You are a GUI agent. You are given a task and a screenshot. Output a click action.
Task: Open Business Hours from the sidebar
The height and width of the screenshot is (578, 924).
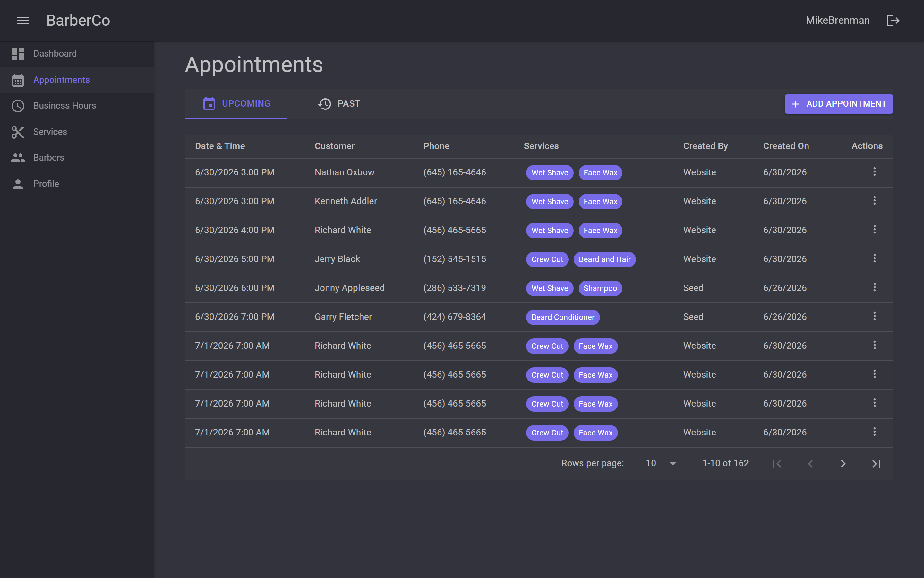pyautogui.click(x=77, y=106)
